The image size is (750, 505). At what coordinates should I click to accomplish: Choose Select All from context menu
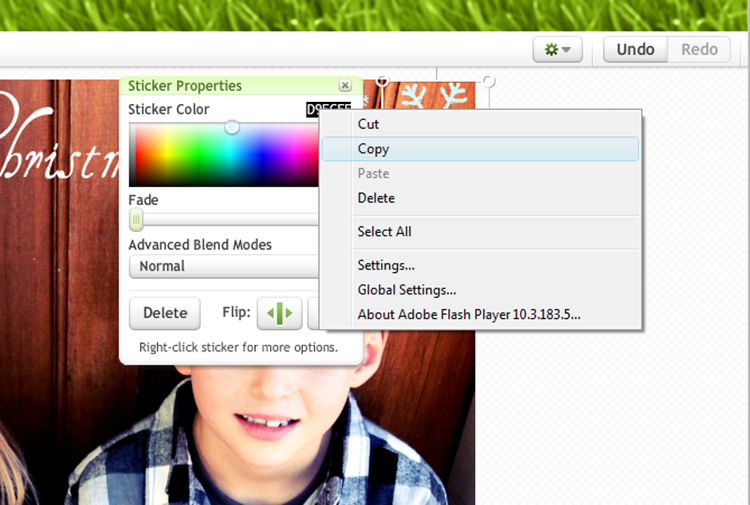480,231
